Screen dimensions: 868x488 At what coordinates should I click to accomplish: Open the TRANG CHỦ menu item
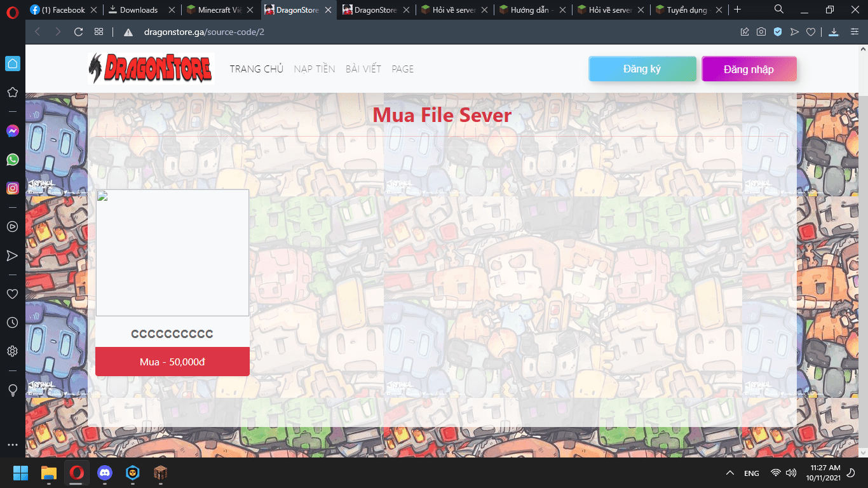[x=257, y=69]
